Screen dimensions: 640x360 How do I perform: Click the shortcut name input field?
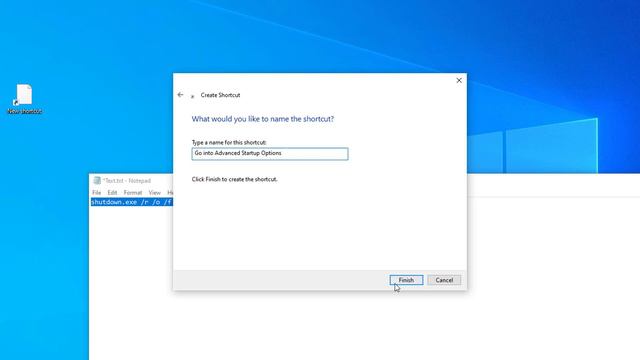pos(270,153)
